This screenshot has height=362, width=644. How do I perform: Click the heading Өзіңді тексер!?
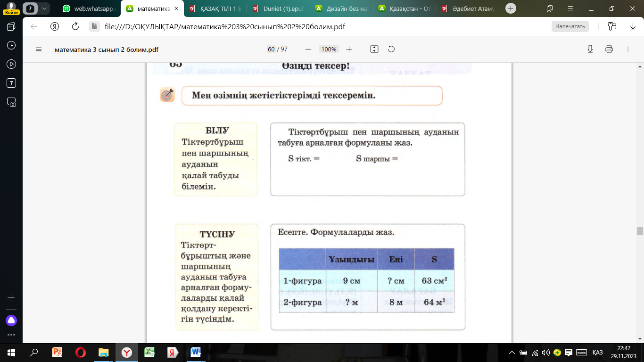[316, 66]
